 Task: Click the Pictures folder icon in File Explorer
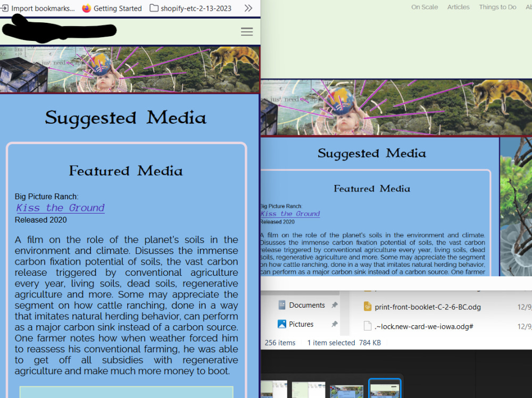[281, 324]
